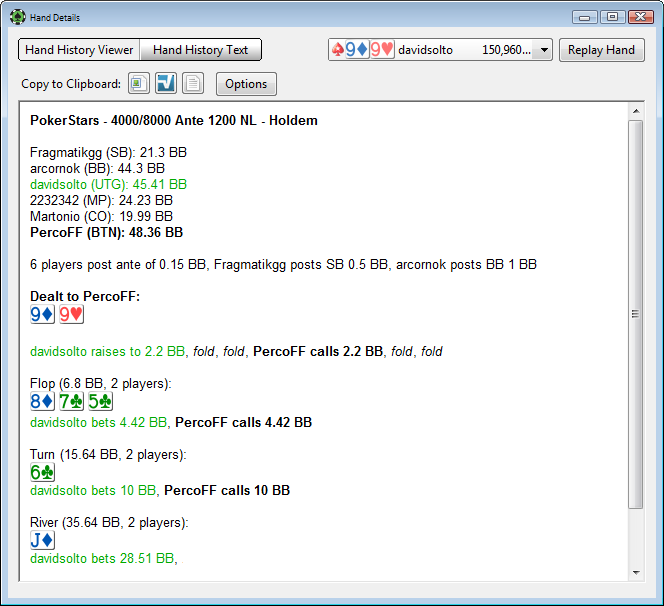This screenshot has height=606, width=664.
Task: Click the '6 players post ante' line
Action: point(283,265)
